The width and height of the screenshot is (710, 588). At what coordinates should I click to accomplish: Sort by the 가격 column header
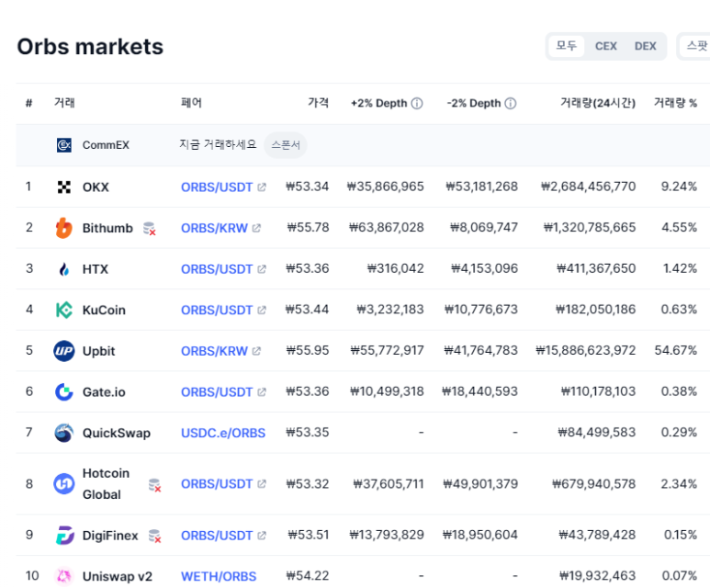(319, 103)
